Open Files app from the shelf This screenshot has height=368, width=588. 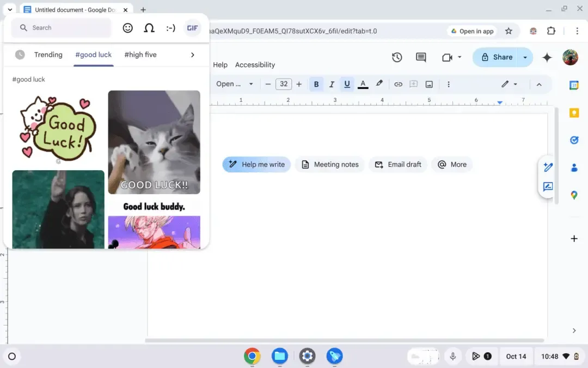[280, 356]
